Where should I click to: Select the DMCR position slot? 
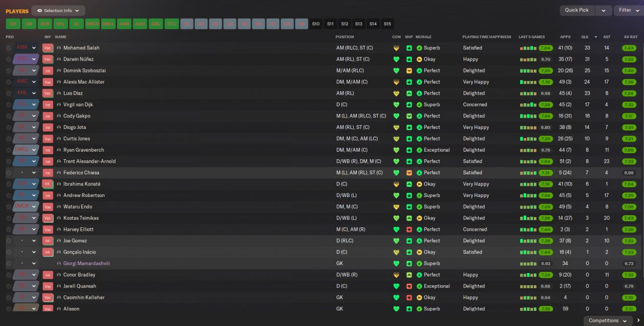click(x=92, y=24)
